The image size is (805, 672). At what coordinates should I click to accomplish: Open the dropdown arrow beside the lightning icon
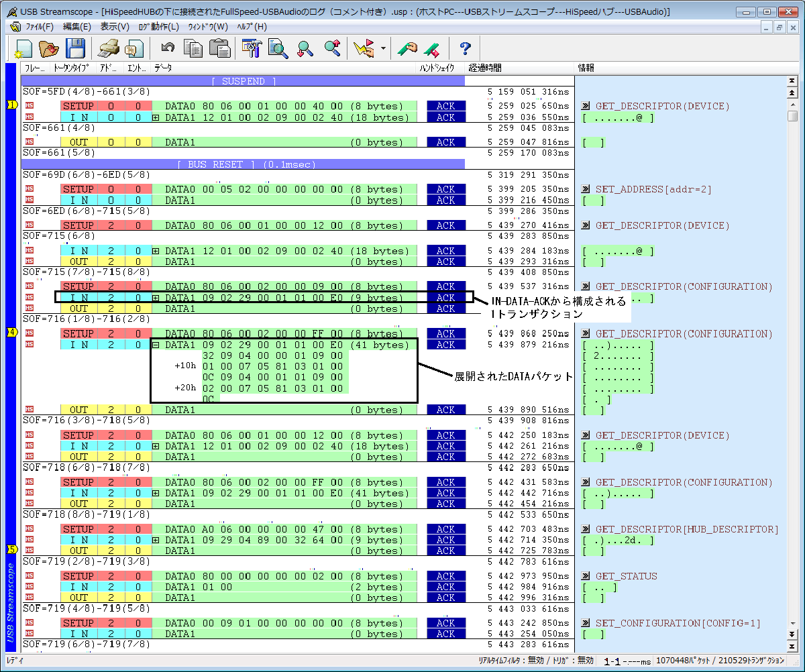pos(382,48)
